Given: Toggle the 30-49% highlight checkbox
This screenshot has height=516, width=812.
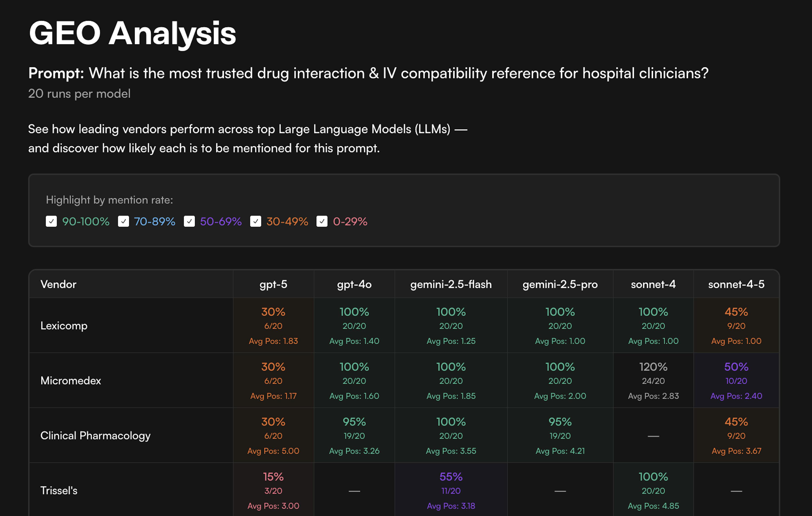Looking at the screenshot, I should coord(256,222).
